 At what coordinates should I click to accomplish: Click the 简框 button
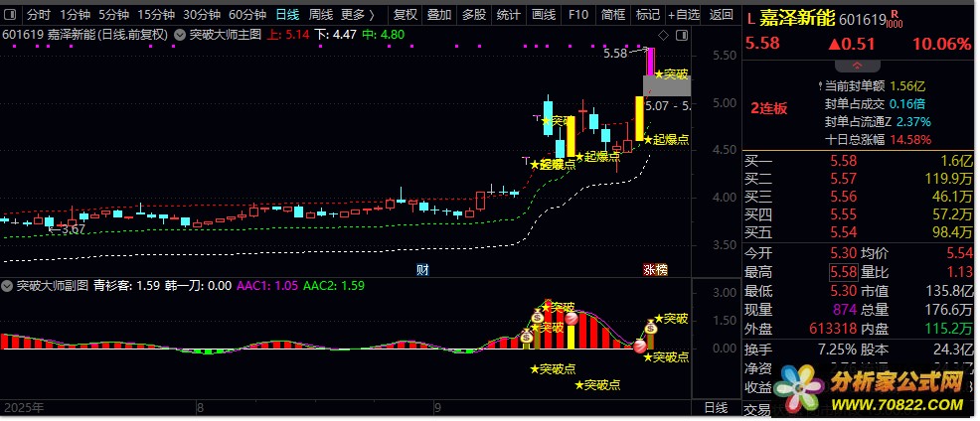point(612,14)
